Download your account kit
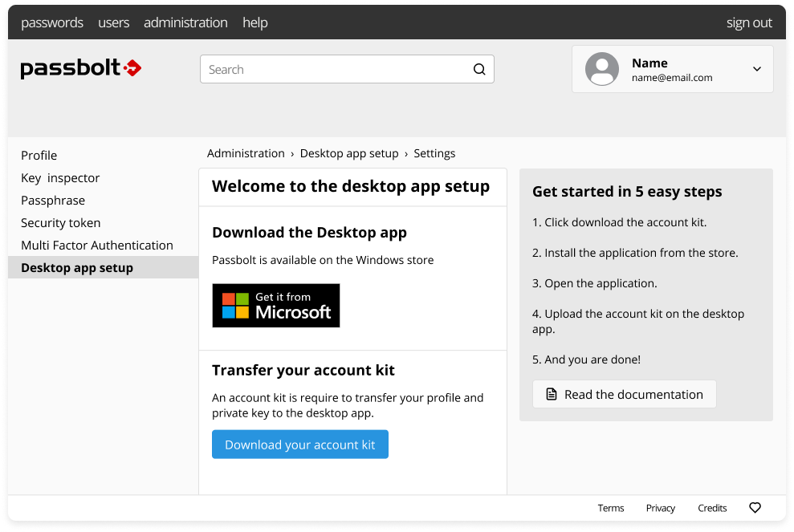This screenshot has height=532, width=794. click(300, 445)
